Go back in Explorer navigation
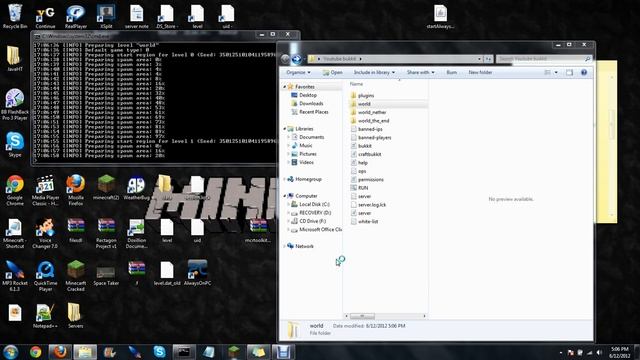The image size is (640, 360). point(285,59)
